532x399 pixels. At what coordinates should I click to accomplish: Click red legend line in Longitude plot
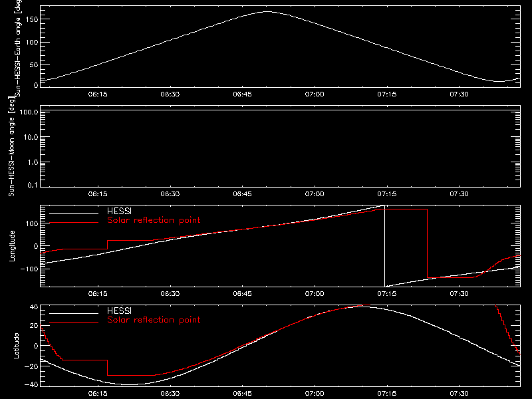click(x=74, y=223)
